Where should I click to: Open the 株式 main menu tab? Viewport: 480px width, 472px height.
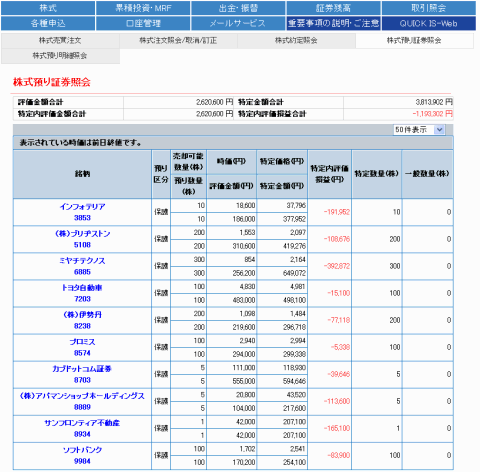pos(48,8)
